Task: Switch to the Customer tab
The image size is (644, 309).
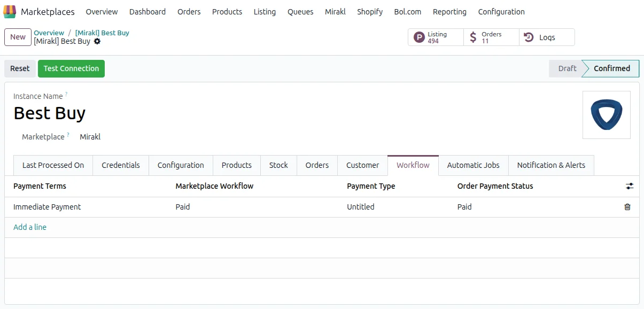Action: 362,165
